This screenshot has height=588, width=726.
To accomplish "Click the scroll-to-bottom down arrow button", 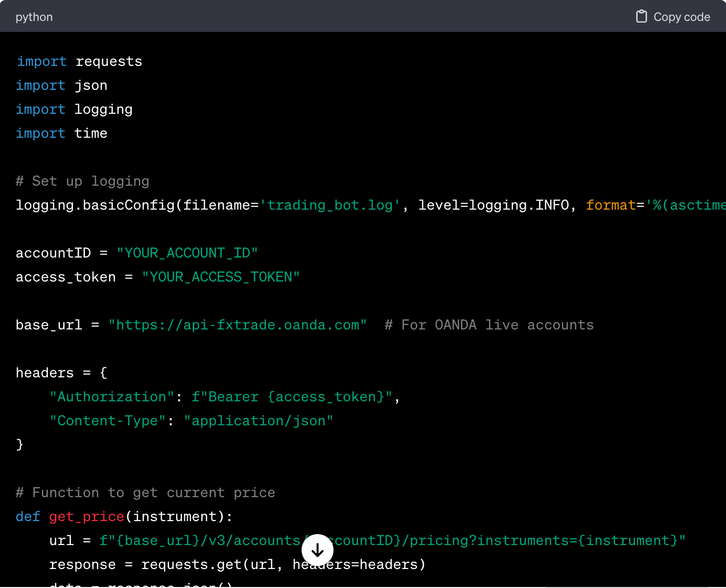I will coord(318,550).
